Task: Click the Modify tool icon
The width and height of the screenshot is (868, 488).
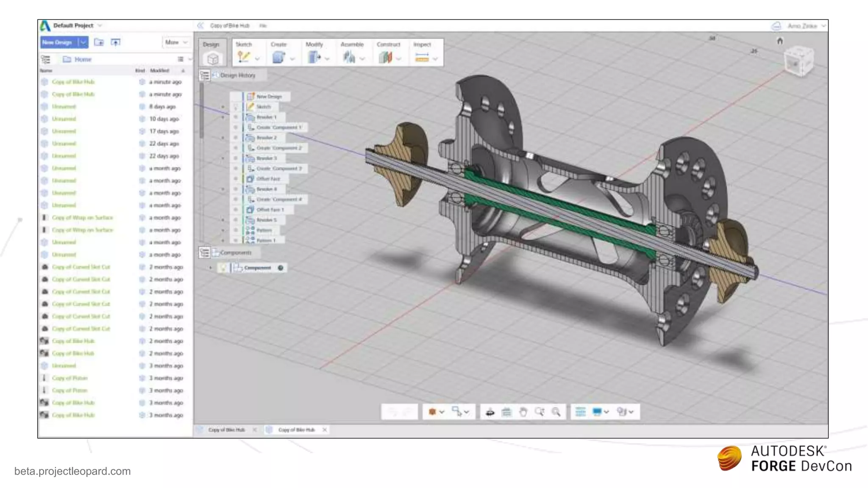Action: tap(314, 57)
